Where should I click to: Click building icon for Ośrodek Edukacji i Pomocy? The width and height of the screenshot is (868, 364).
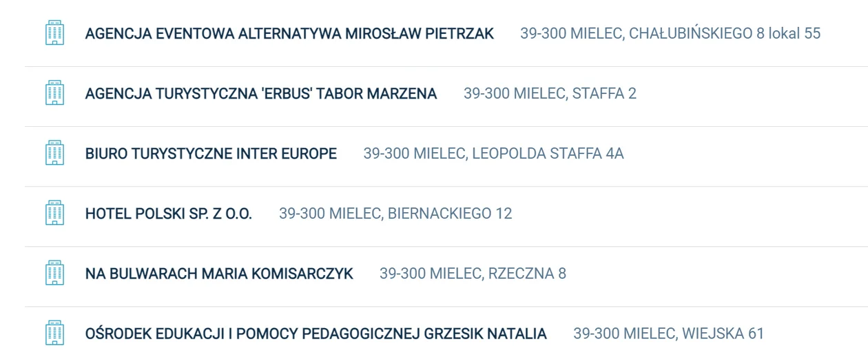(54, 333)
